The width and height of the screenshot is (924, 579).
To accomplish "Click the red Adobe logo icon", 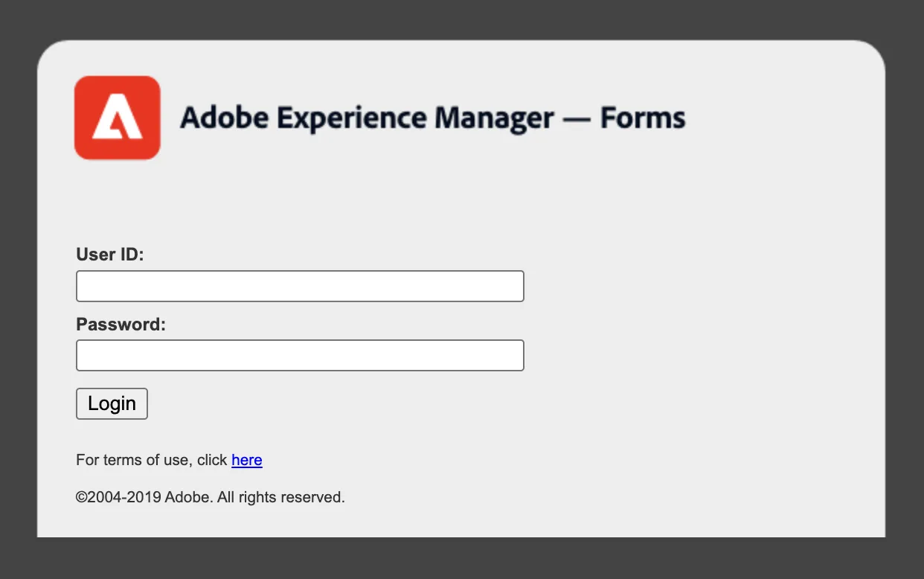I will [x=117, y=118].
